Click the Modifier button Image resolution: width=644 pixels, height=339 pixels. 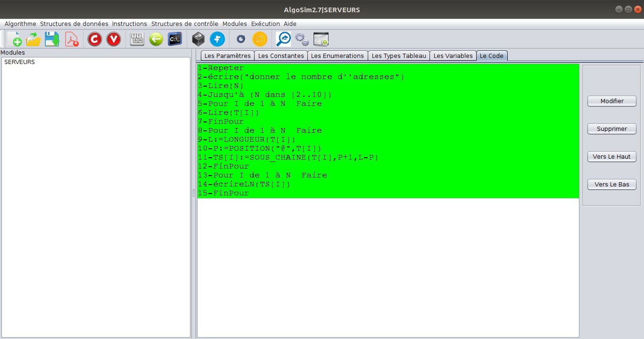(x=612, y=101)
